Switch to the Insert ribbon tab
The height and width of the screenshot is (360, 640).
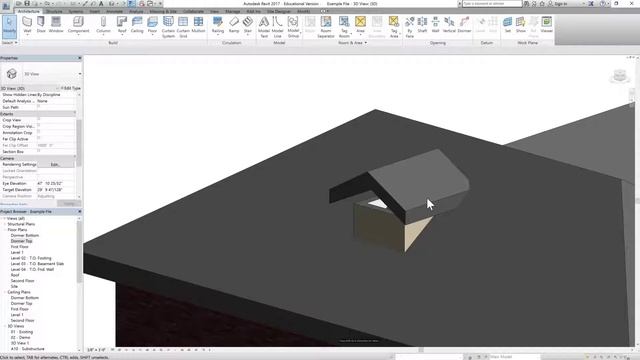point(95,11)
